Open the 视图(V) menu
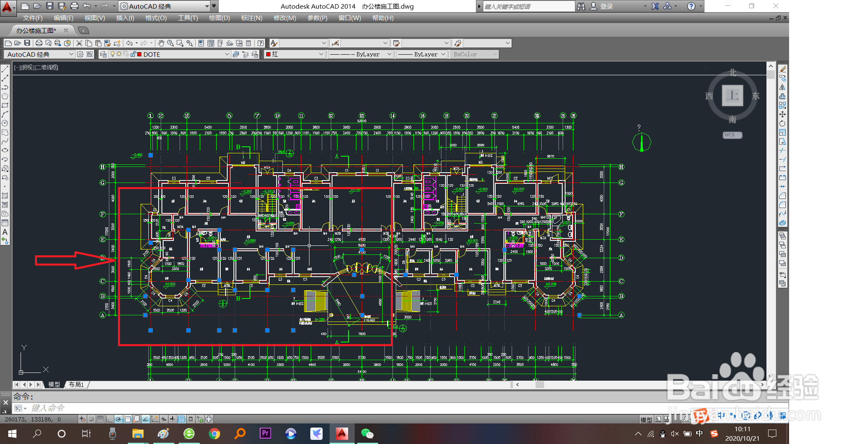868x444 pixels. [x=95, y=18]
